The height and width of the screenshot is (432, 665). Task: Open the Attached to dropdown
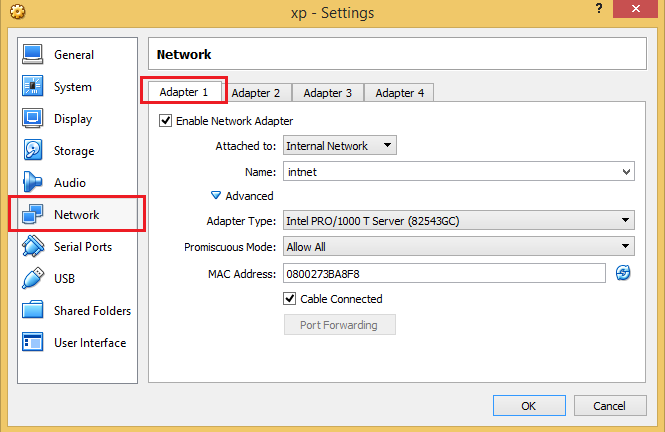point(340,145)
